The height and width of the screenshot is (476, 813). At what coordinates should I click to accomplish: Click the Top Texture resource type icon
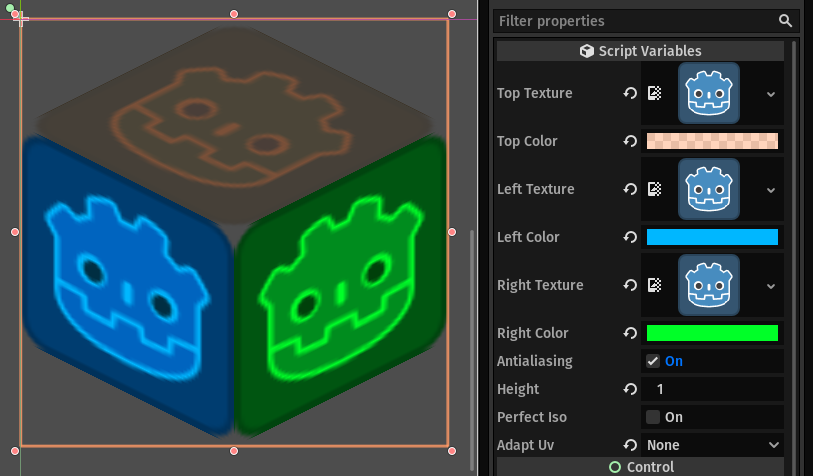[654, 93]
